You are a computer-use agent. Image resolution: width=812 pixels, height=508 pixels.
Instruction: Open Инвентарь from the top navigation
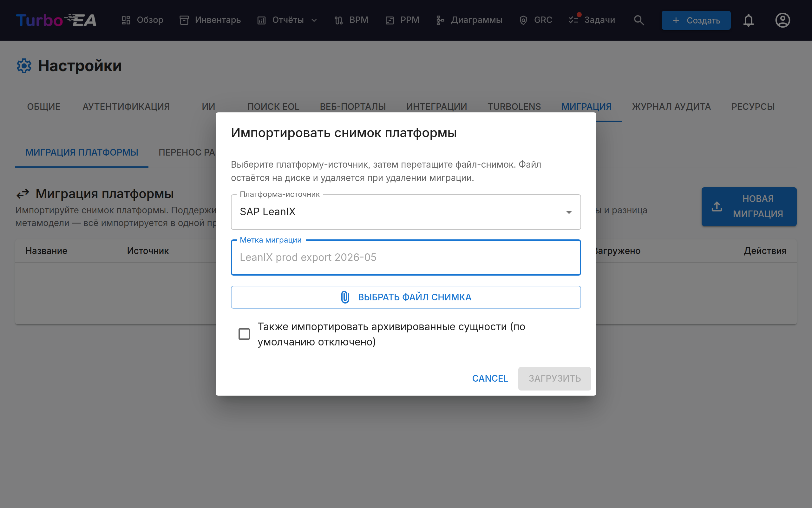210,20
